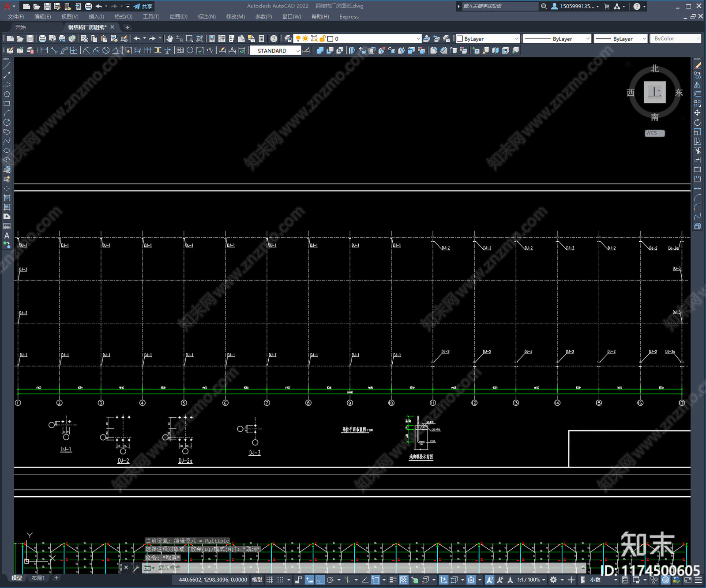This screenshot has width=706, height=588.
Task: Toggle polar tracking in status bar
Action: pos(330,580)
